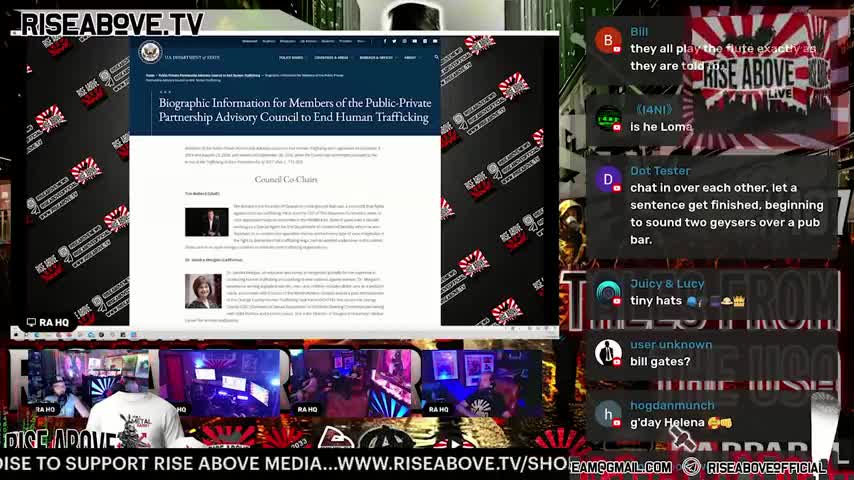The height and width of the screenshot is (480, 854).
Task: Click the 'Council Co-Chairs' heading
Action: point(286,179)
